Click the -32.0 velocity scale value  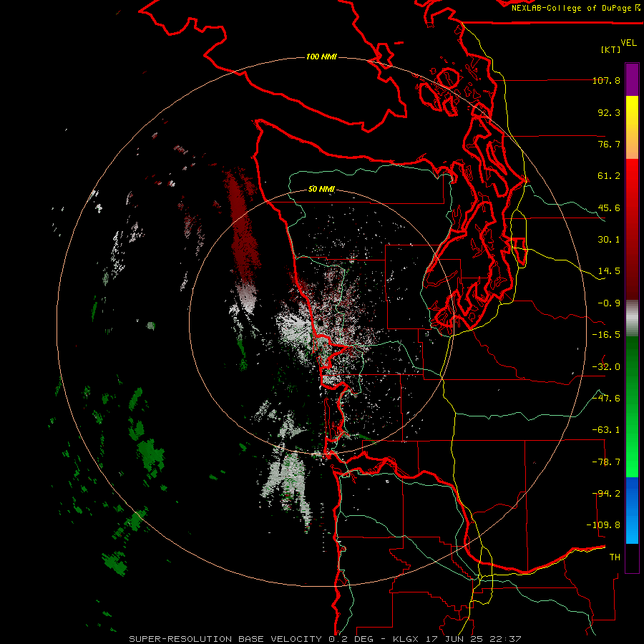coord(606,367)
